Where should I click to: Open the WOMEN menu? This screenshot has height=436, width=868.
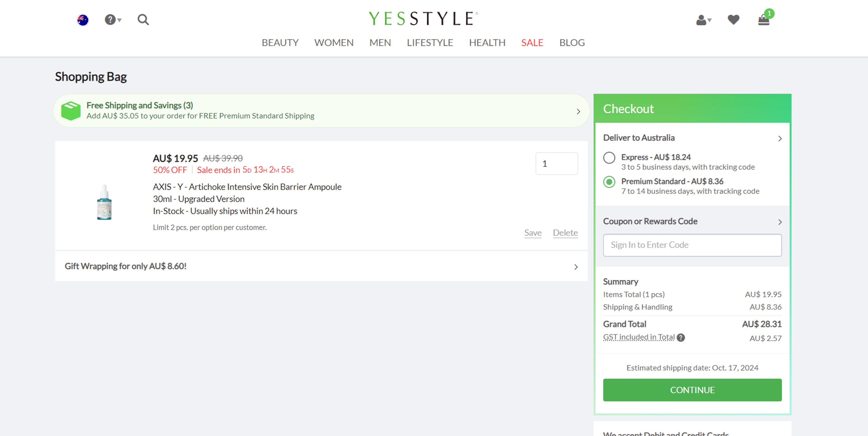coord(334,43)
